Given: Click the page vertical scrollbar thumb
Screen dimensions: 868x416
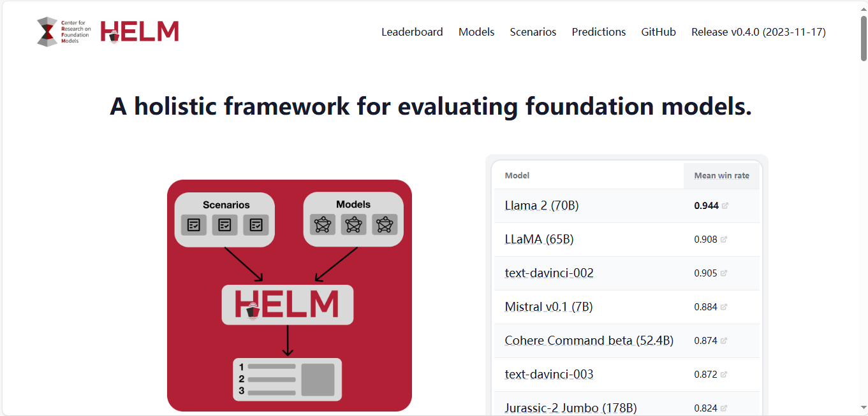Looking at the screenshot, I should click(x=863, y=37).
